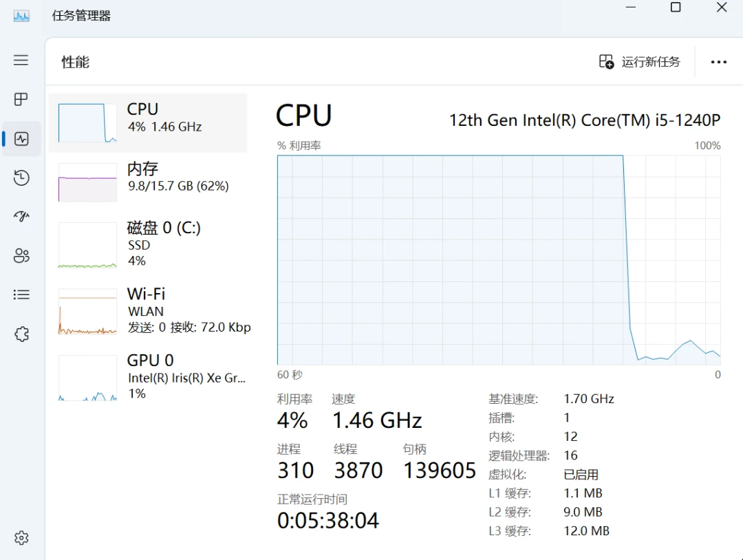The height and width of the screenshot is (560, 743).
Task: Select the GPU 0 Intel Iris item
Action: click(x=149, y=377)
